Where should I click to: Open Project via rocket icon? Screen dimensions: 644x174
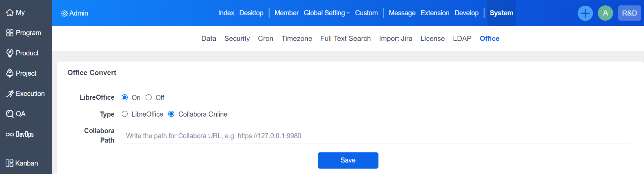click(x=10, y=73)
